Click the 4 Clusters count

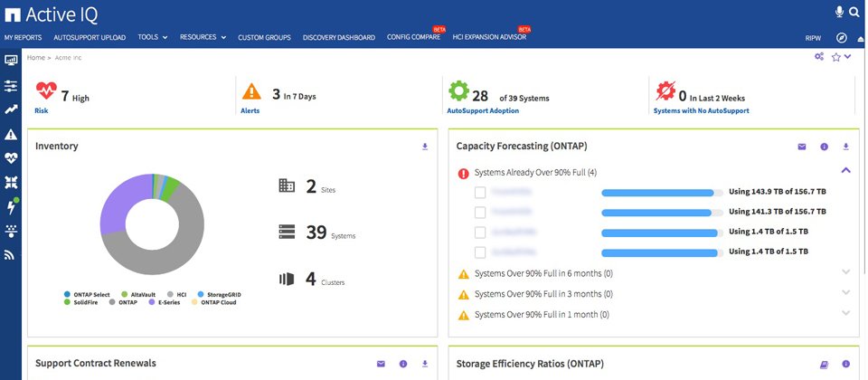coord(311,279)
